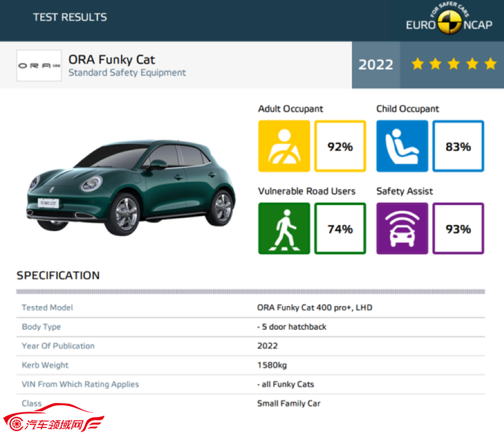This screenshot has height=435, width=504.
Task: Click the Adult Occupant label
Action: point(290,109)
